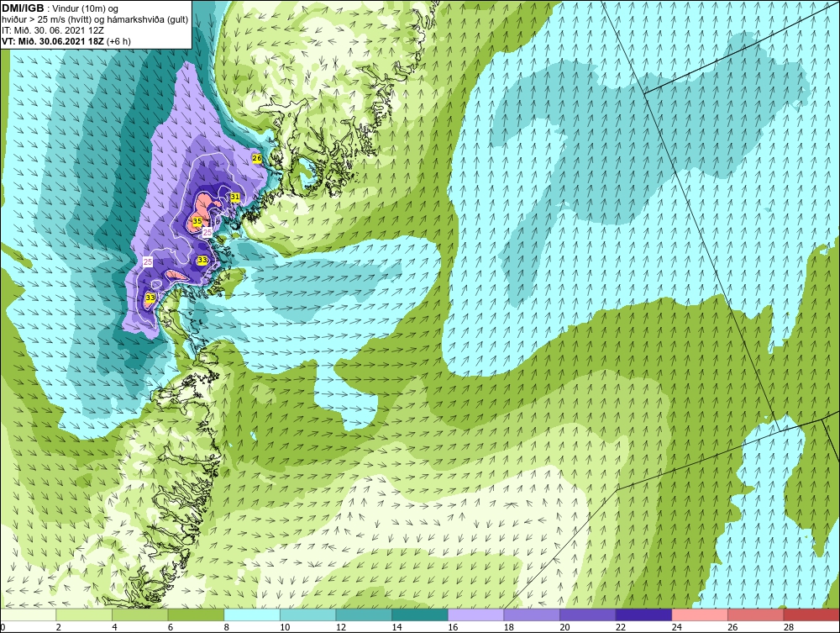Pick the 18–20 m/s medium purple swatch
Screen dimensions: 840x633
(x=532, y=615)
